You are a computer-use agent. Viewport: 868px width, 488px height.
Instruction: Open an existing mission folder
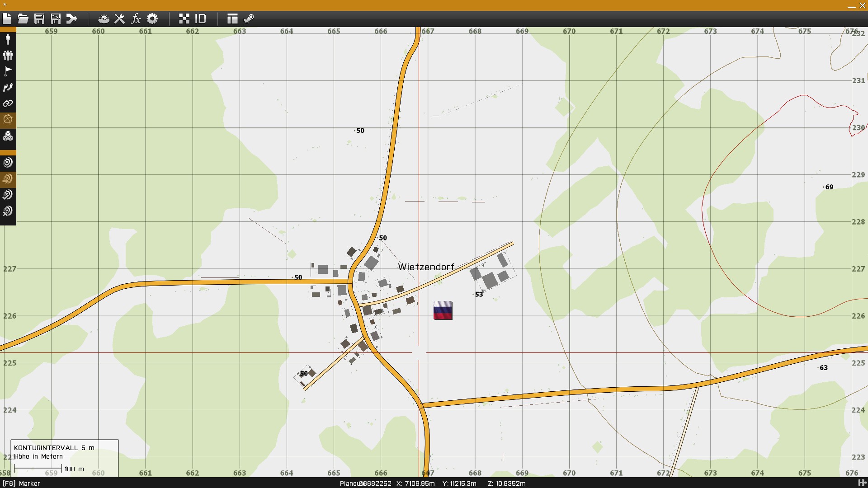click(23, 19)
